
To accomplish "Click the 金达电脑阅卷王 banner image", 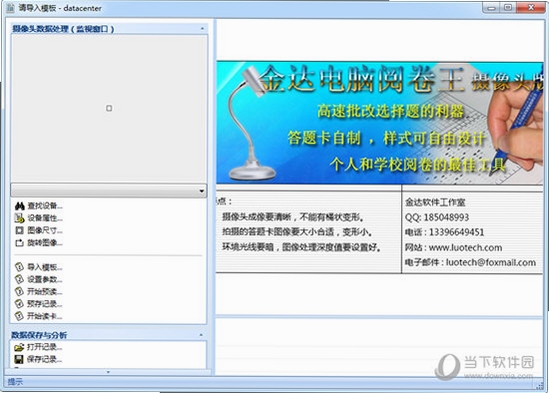I will point(380,123).
